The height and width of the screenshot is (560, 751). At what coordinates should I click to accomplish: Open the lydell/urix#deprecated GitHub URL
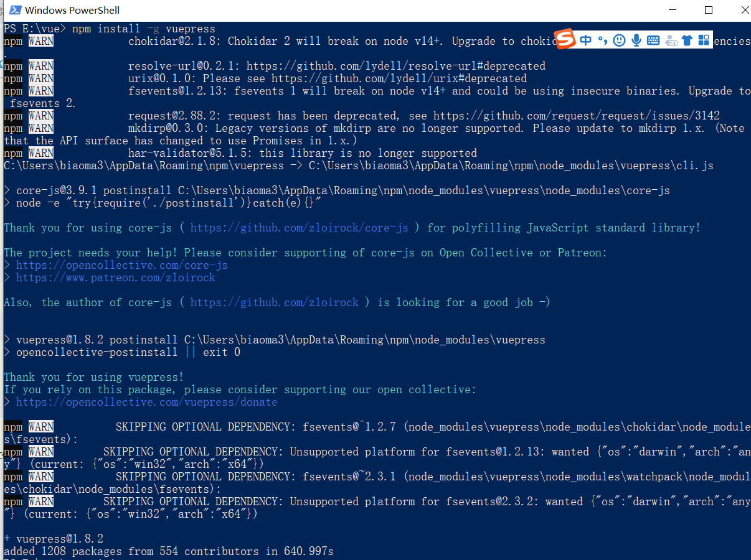tap(399, 78)
